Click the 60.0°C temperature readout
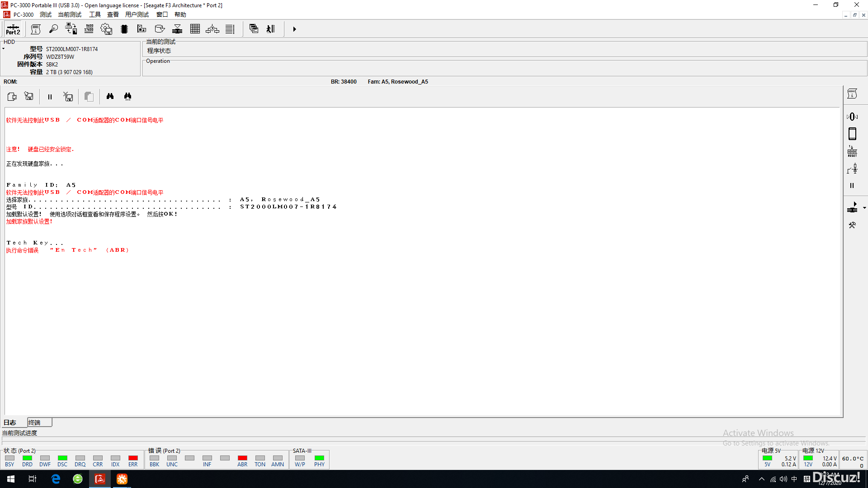The height and width of the screenshot is (488, 868). point(853,458)
